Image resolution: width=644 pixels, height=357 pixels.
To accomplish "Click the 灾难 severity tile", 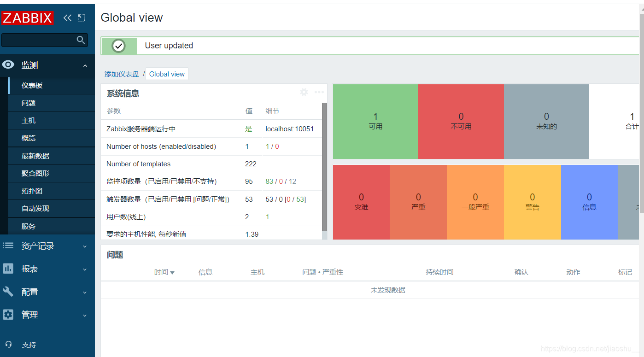I will pyautogui.click(x=361, y=202).
